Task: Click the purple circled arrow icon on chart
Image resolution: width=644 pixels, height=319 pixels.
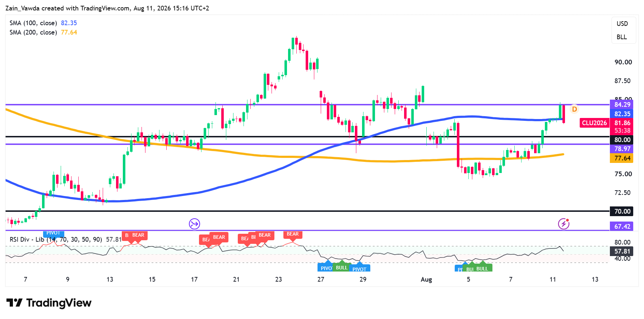Action: point(194,224)
